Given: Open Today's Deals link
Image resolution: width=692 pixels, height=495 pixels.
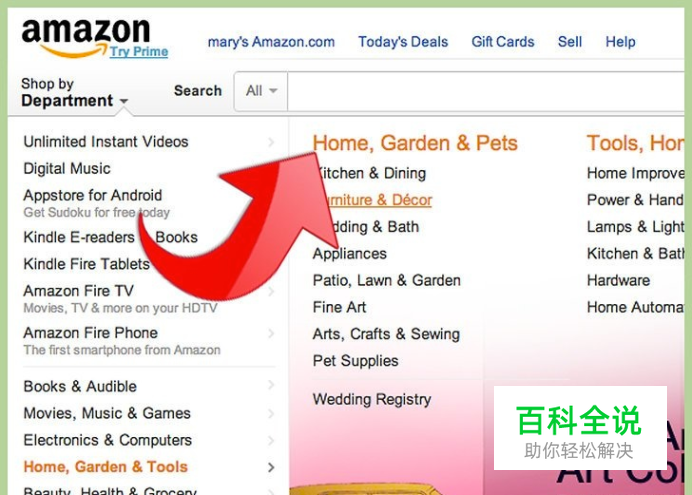Looking at the screenshot, I should pyautogui.click(x=403, y=42).
